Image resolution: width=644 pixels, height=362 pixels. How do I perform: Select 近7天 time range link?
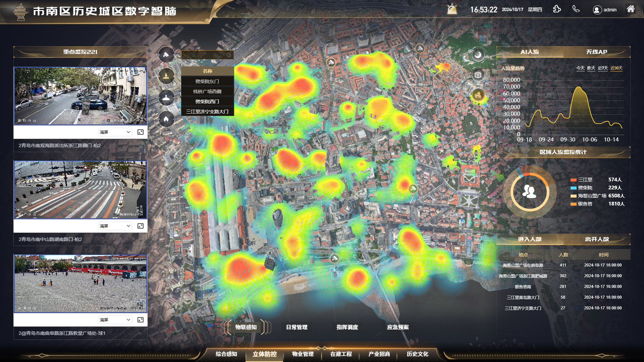[x=602, y=68]
